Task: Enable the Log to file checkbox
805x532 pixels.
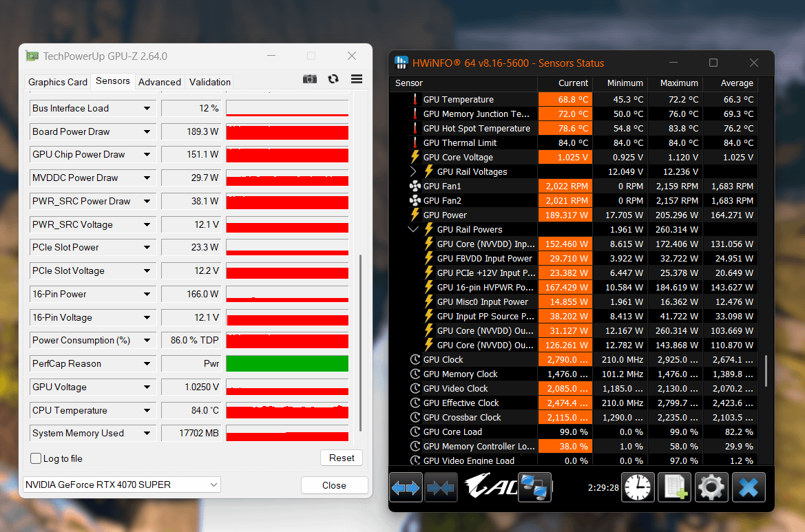Action: 36,458
